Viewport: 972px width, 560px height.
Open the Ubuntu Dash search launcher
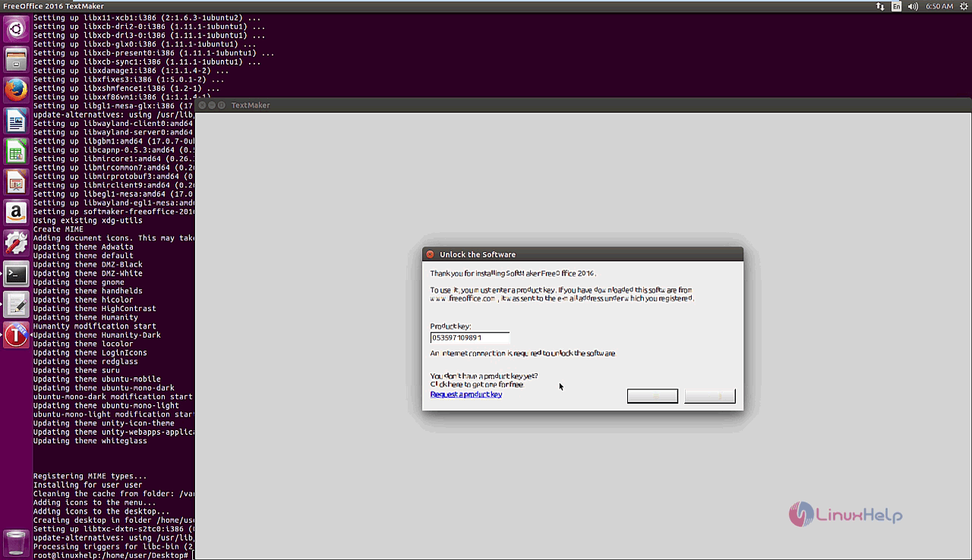(16, 30)
